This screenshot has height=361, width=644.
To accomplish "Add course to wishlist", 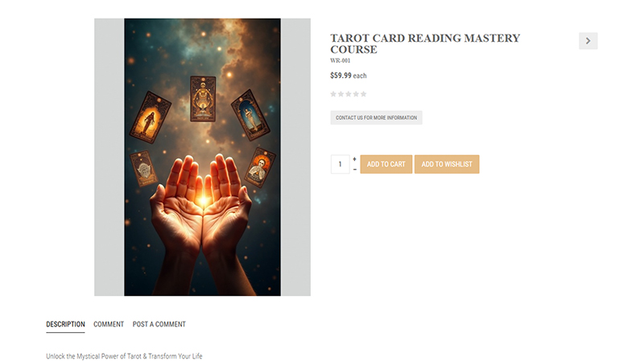I will click(447, 164).
